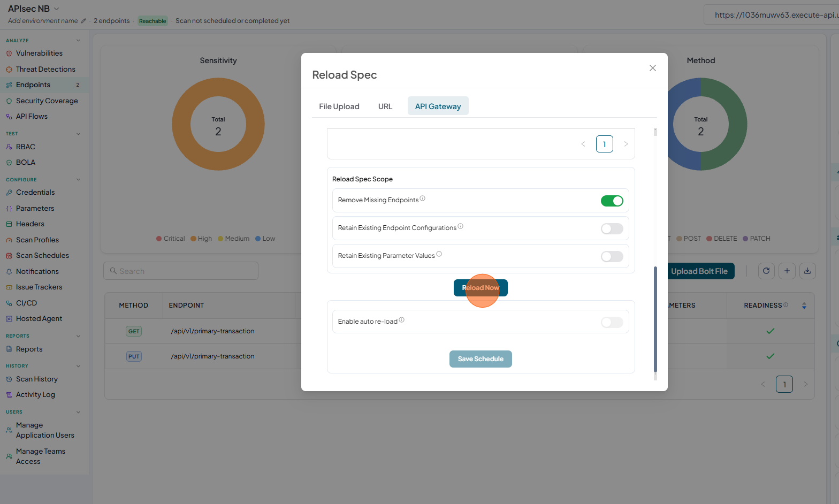Go to next page in dialog pagination
The height and width of the screenshot is (504, 839).
tap(626, 144)
